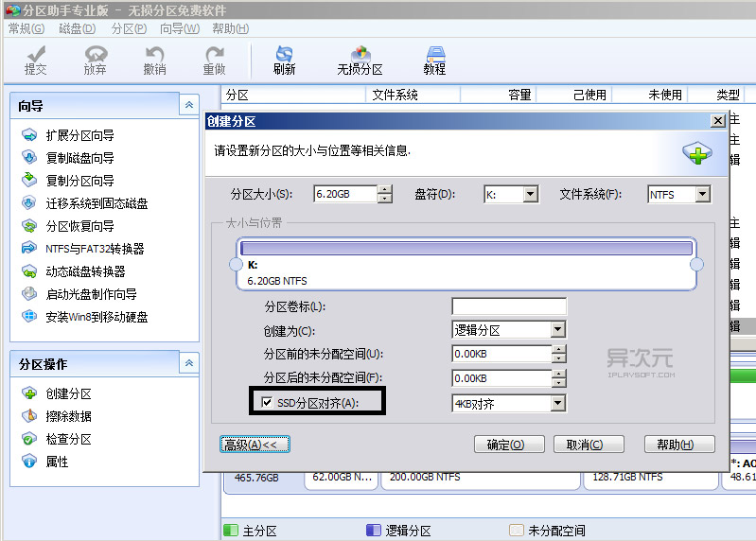Close the 创建分区 dialog
The height and width of the screenshot is (541, 756).
click(718, 120)
